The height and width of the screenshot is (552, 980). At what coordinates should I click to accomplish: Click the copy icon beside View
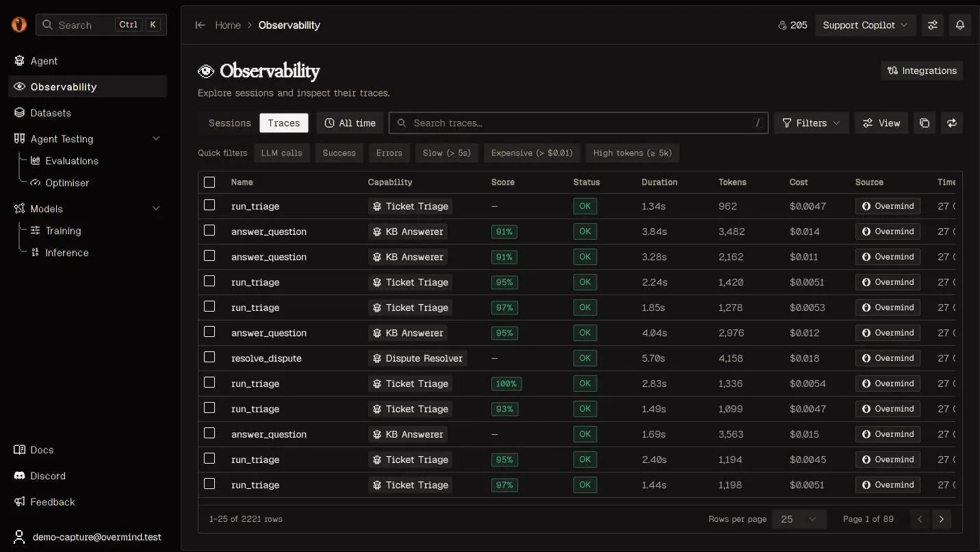(925, 123)
